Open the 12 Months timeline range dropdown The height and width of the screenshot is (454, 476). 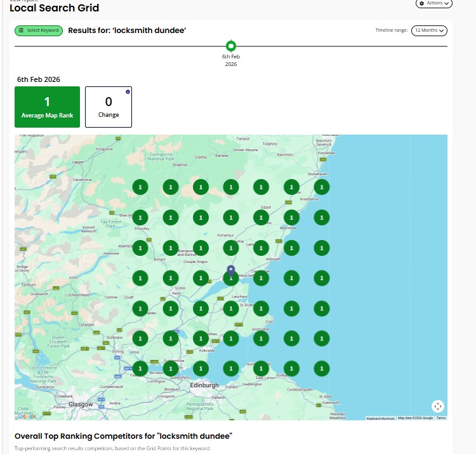tap(429, 30)
